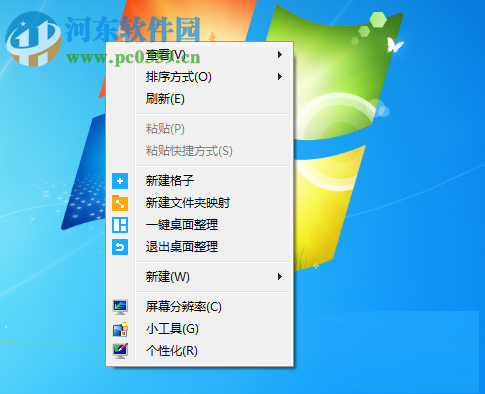485x394 pixels.
Task: Open 个性化(R) menu entry
Action: pos(200,351)
